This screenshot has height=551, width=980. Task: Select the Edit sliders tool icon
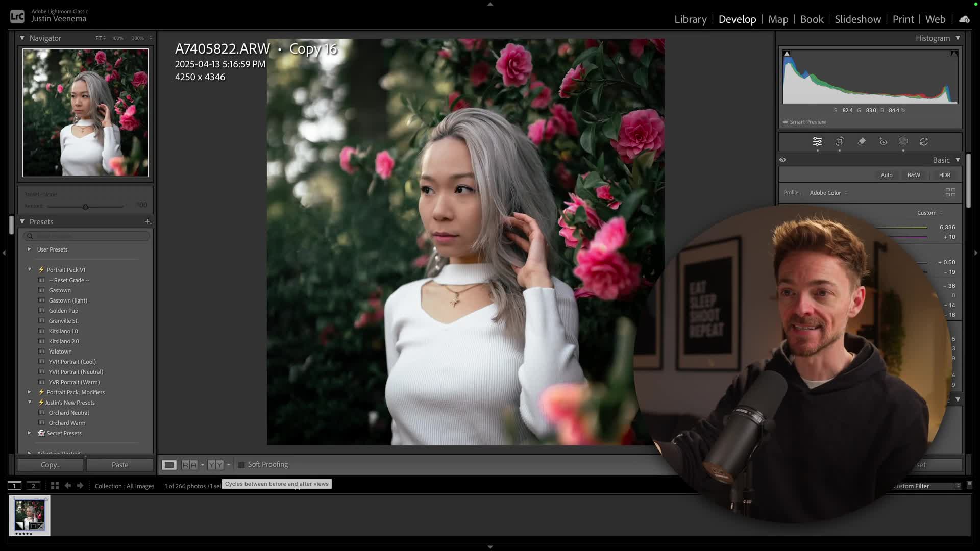[x=817, y=142]
